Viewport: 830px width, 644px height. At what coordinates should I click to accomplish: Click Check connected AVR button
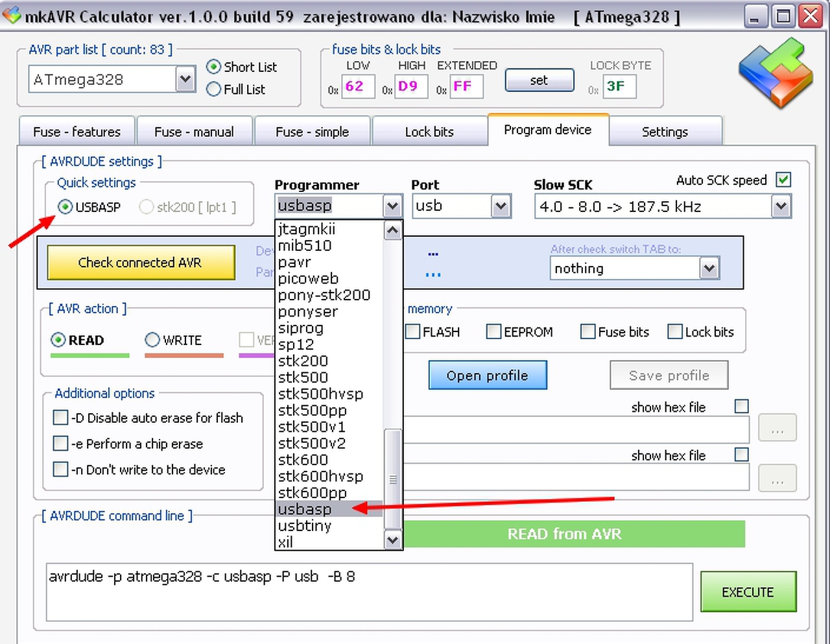tap(141, 262)
